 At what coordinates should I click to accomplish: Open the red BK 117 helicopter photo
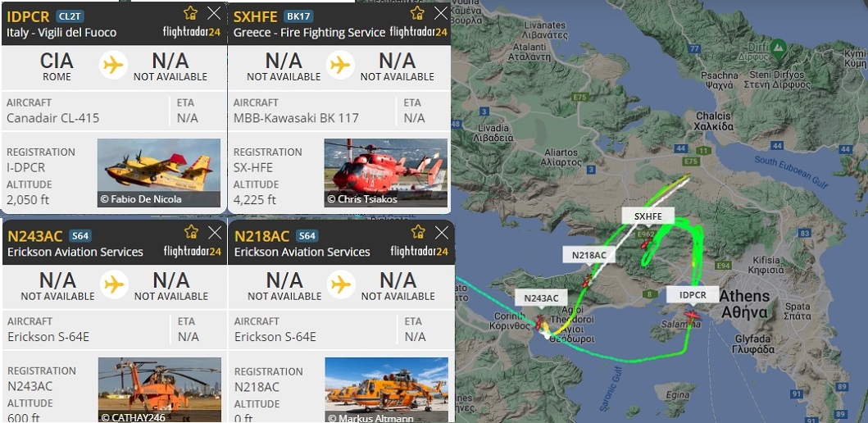click(386, 173)
